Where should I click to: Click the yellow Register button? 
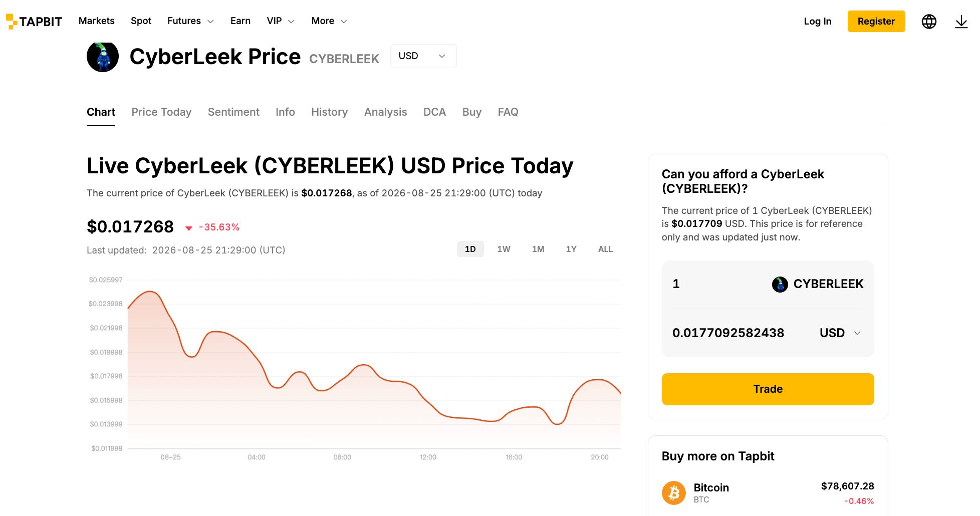click(876, 21)
